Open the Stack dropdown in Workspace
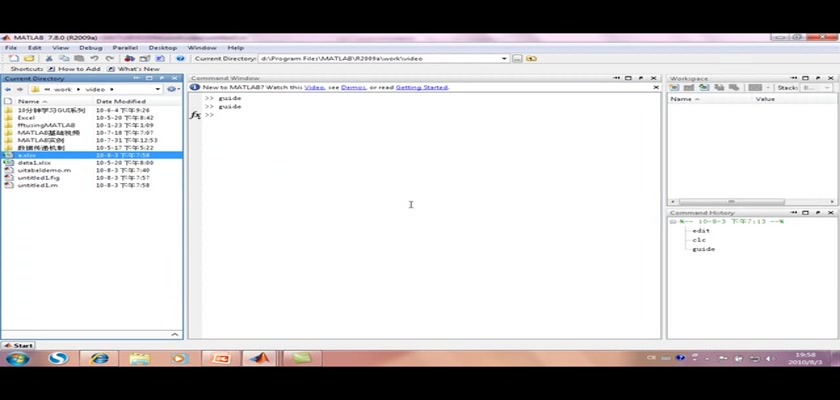The width and height of the screenshot is (840, 400). click(x=816, y=87)
